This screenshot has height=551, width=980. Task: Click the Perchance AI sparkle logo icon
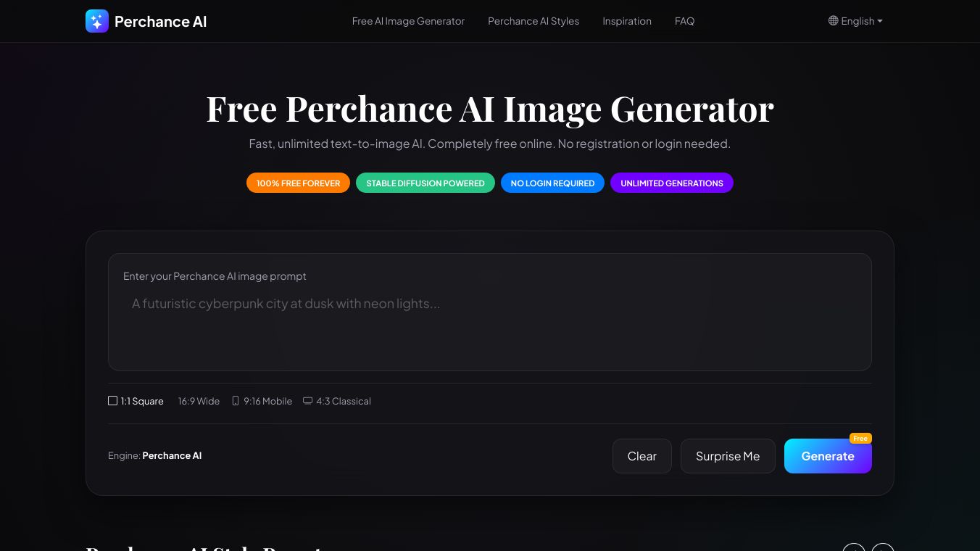(97, 21)
